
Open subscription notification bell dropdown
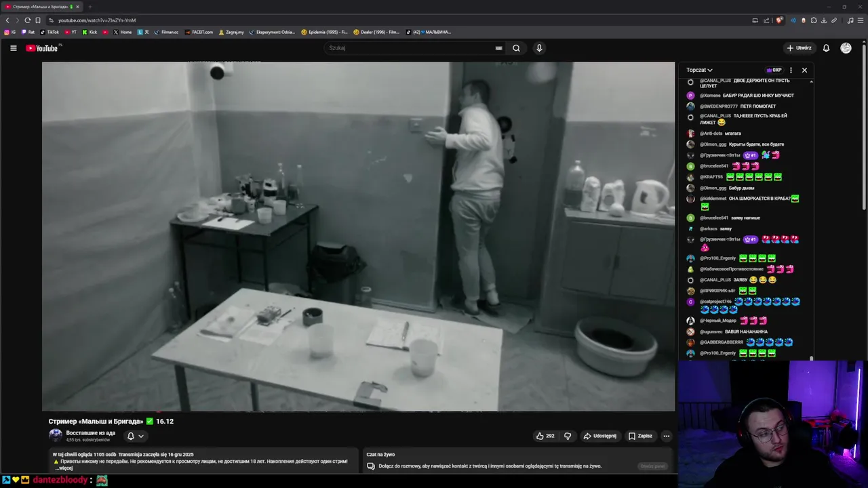pyautogui.click(x=136, y=436)
